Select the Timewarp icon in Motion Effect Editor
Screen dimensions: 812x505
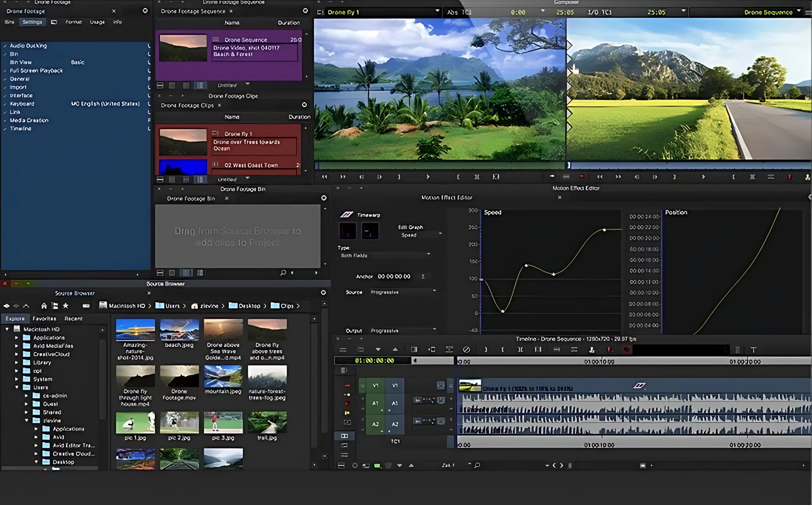coord(348,215)
